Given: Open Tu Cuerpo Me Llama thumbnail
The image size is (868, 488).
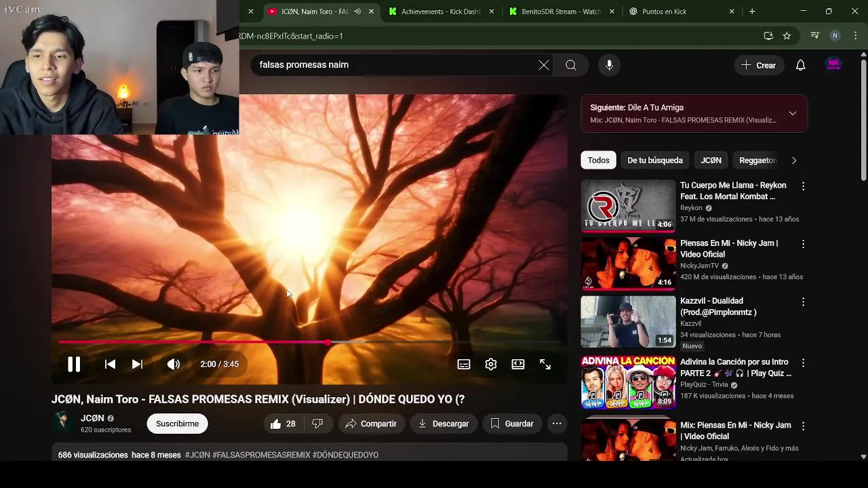Looking at the screenshot, I should [x=629, y=206].
